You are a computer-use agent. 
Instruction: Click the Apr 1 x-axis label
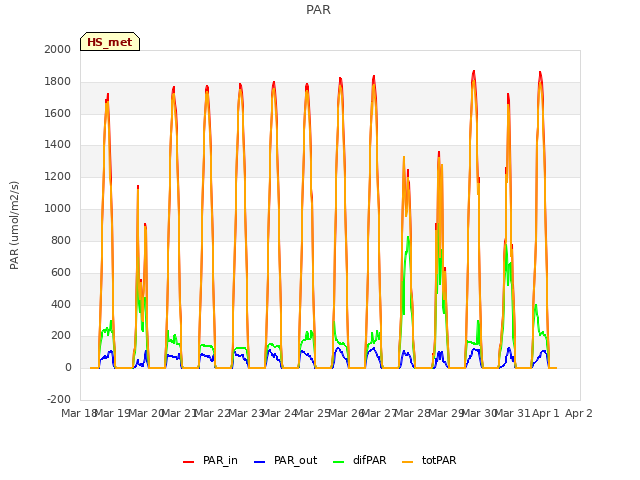(545, 413)
